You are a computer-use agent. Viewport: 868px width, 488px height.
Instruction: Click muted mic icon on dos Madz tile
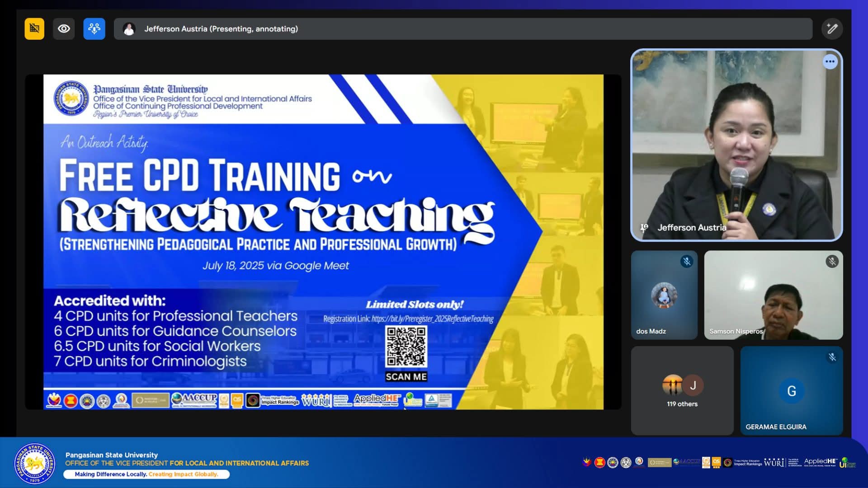point(687,262)
